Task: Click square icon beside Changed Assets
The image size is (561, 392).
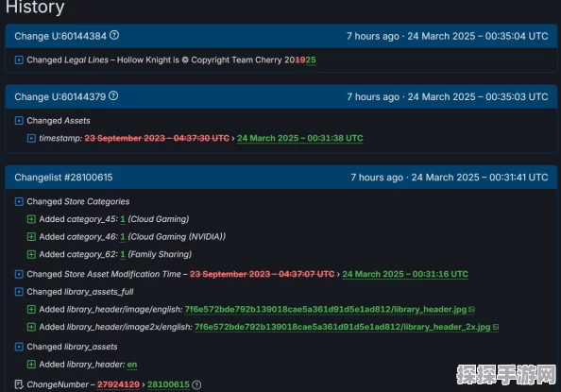Action: pos(19,121)
